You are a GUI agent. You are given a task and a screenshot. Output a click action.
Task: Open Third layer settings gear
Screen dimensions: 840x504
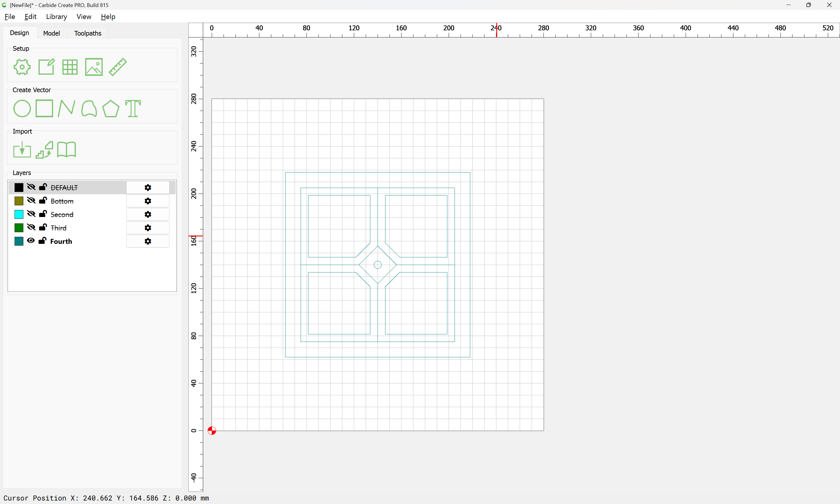pos(148,228)
